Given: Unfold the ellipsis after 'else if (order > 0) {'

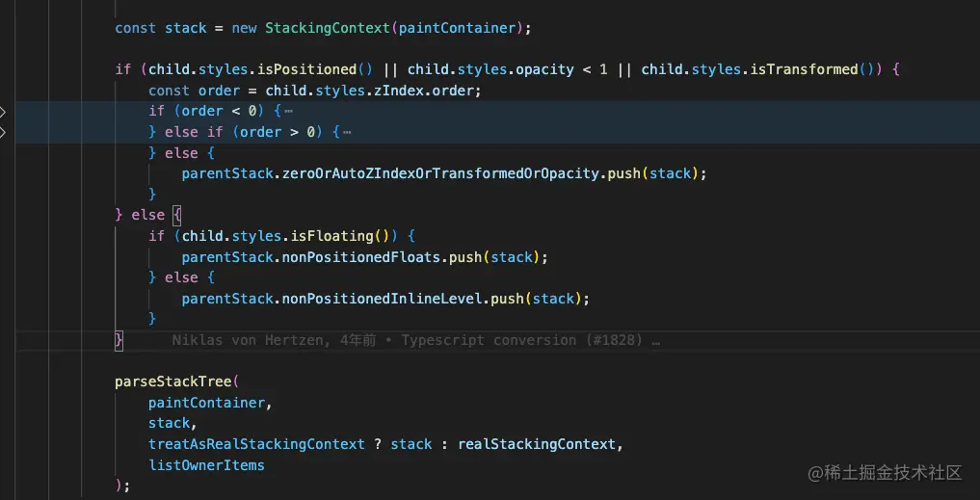Looking at the screenshot, I should [347, 132].
